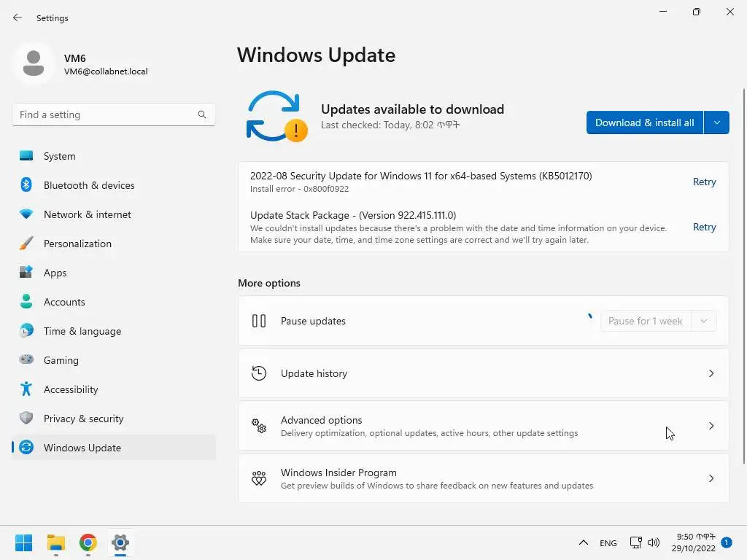Image resolution: width=747 pixels, height=560 pixels.
Task: Click the Pause updates pause icon
Action: [259, 321]
